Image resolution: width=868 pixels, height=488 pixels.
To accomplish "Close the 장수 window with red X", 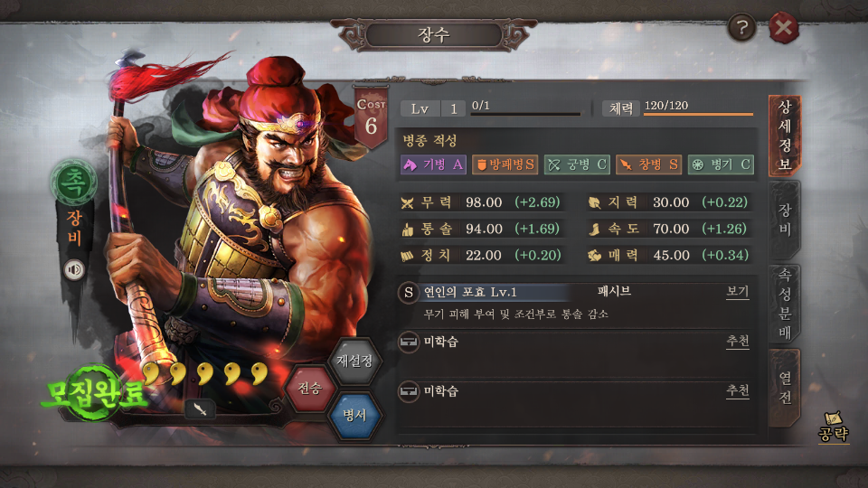I will [783, 27].
